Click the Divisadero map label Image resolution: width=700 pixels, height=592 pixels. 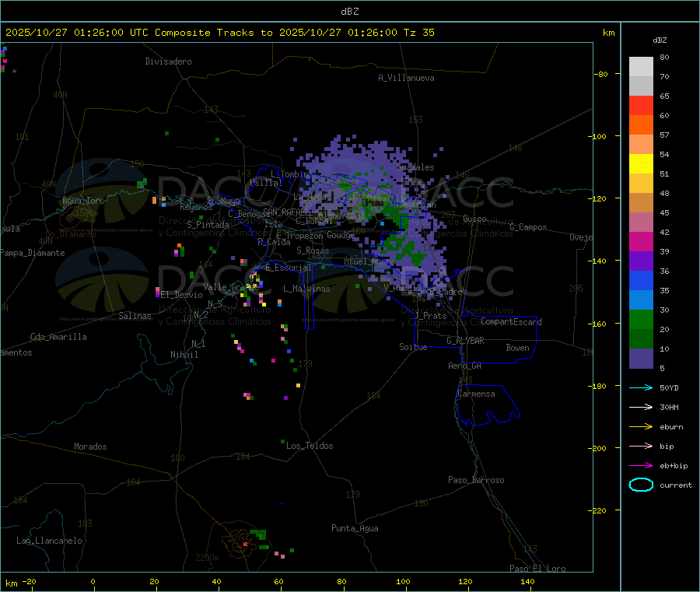tap(168, 61)
